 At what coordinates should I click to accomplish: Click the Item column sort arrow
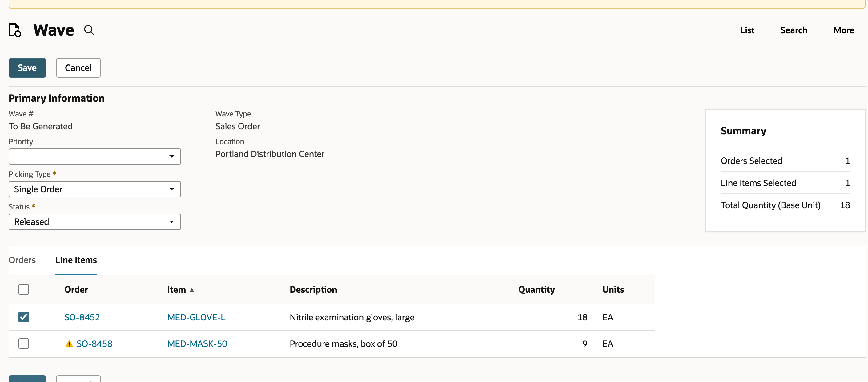pyautogui.click(x=192, y=290)
